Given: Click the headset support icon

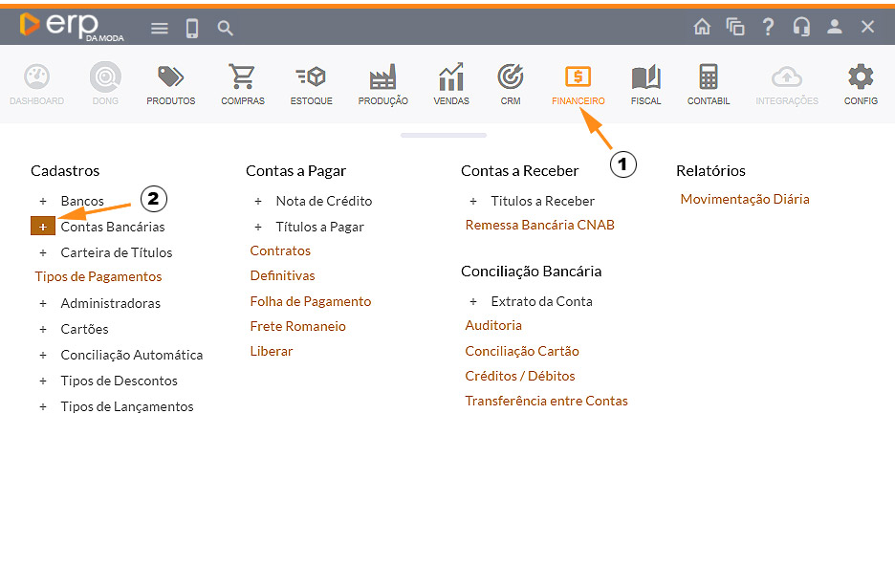Looking at the screenshot, I should coord(801,27).
